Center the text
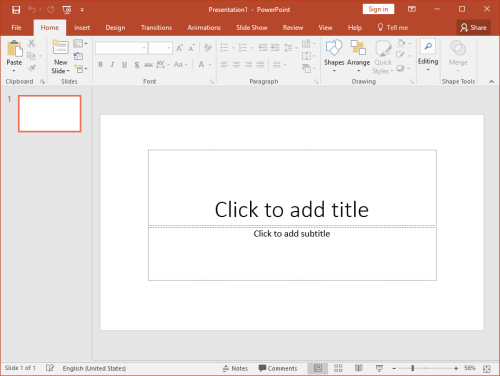Image resolution: width=500 pixels, height=376 pixels. tap(236, 65)
